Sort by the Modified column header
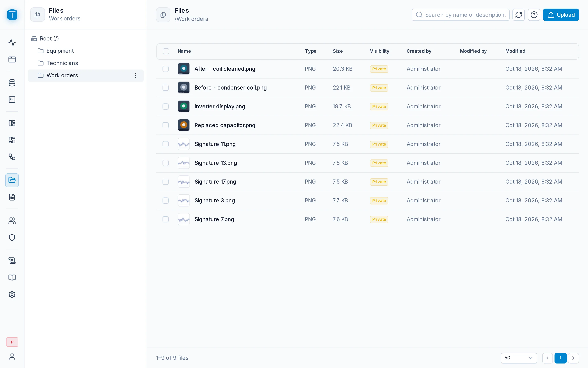 click(x=515, y=51)
